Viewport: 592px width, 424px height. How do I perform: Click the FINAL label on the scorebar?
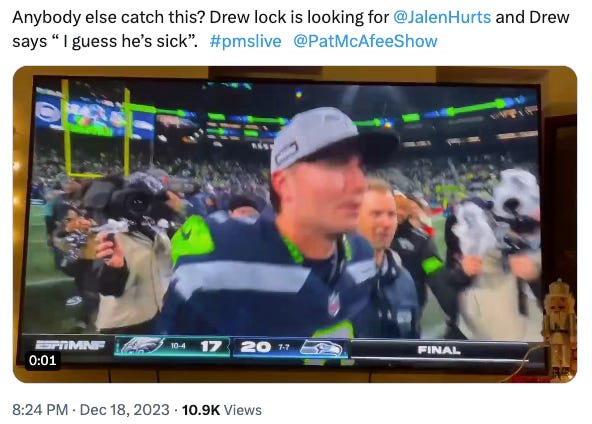click(439, 350)
